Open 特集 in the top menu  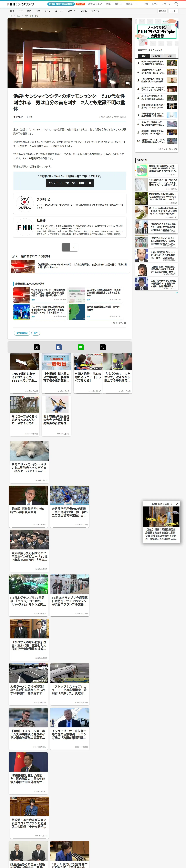[x=108, y=4]
